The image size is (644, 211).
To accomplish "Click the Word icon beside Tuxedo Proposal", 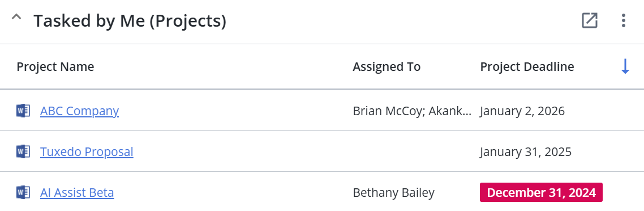I will tap(23, 151).
